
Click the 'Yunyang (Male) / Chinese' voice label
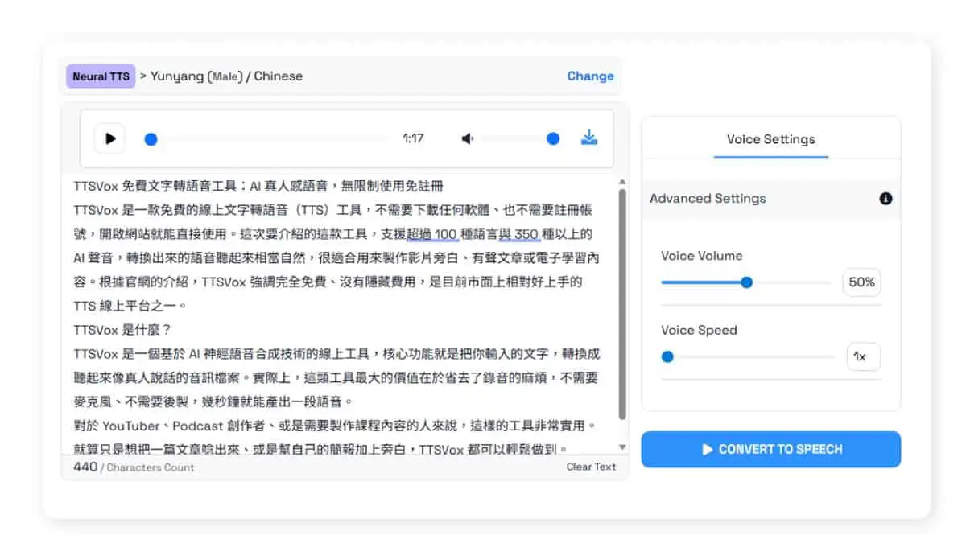(227, 76)
